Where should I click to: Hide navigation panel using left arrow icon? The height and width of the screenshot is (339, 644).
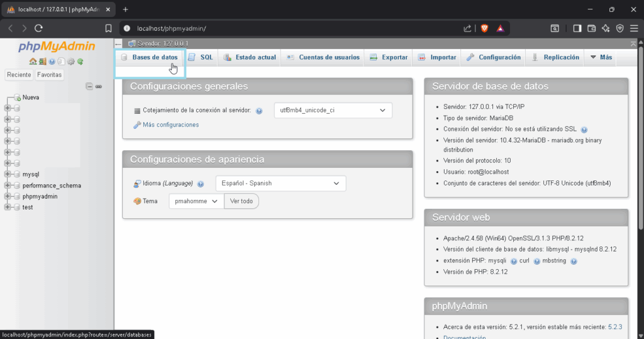pos(118,43)
